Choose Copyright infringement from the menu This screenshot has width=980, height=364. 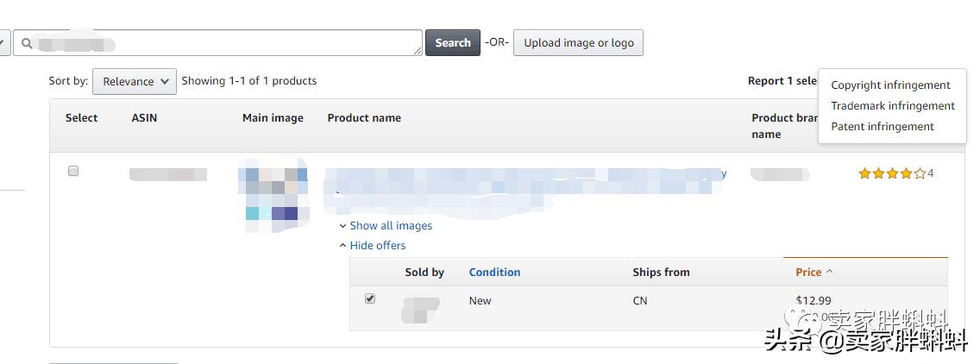pyautogui.click(x=890, y=85)
